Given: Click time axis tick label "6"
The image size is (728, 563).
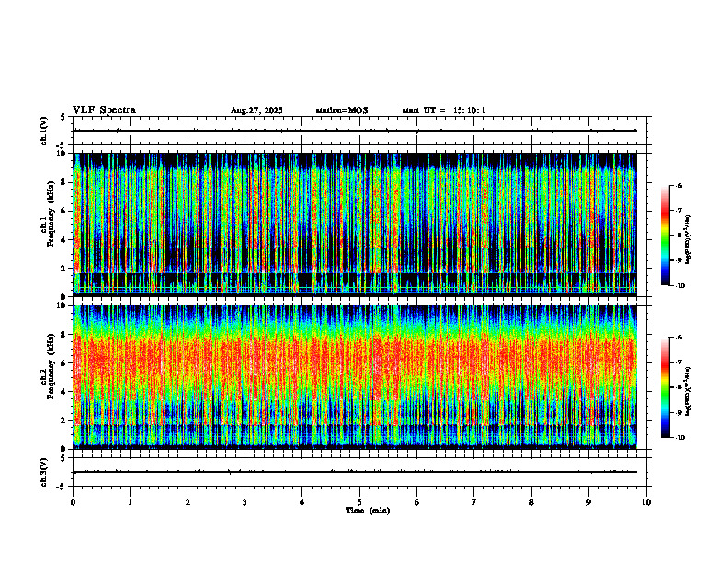Looking at the screenshot, I should [x=417, y=501].
